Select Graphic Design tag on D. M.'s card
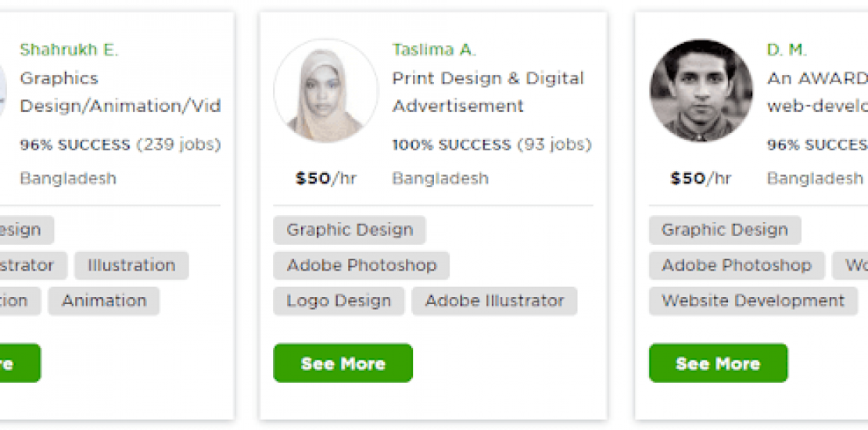The image size is (868, 430). pyautogui.click(x=724, y=230)
